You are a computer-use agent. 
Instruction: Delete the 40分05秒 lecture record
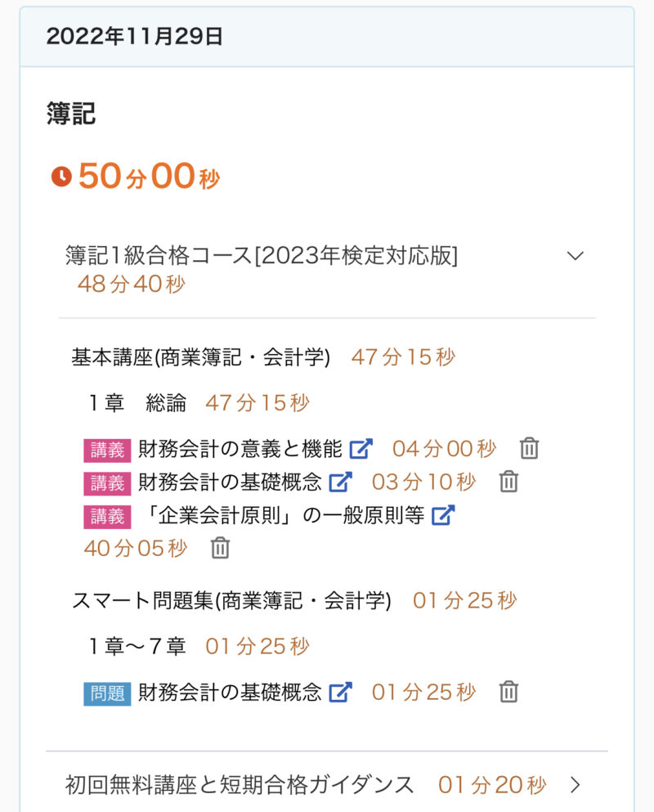point(220,548)
